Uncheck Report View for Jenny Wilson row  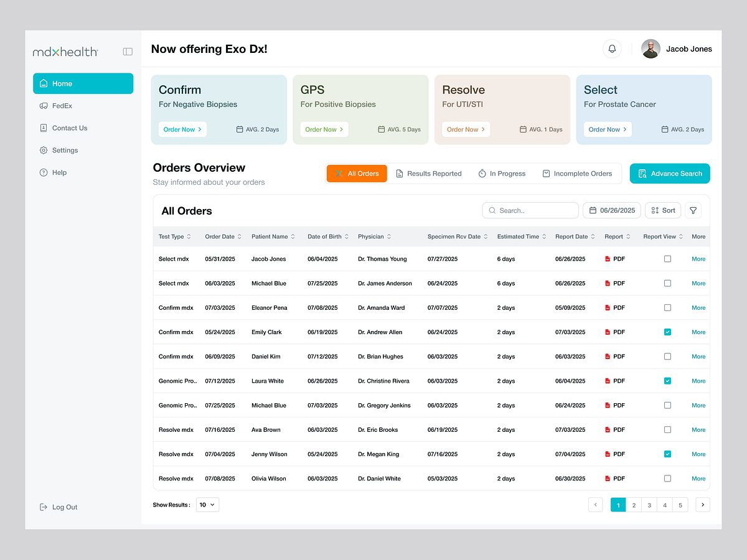(667, 454)
